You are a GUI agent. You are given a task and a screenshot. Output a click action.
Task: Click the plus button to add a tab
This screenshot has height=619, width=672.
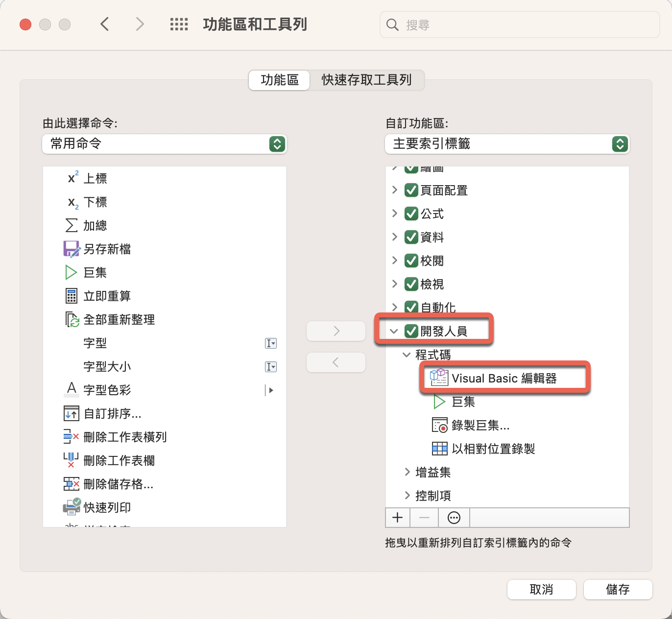coord(398,517)
